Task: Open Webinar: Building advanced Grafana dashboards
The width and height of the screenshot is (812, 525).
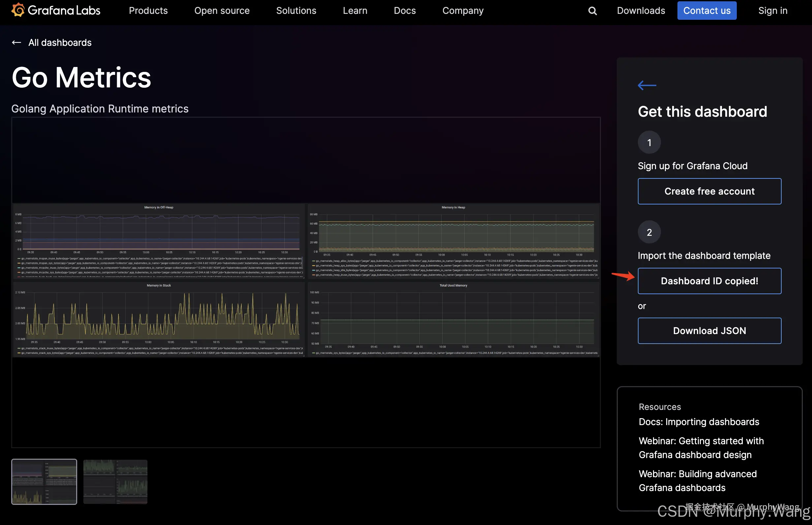Action: coord(697,481)
